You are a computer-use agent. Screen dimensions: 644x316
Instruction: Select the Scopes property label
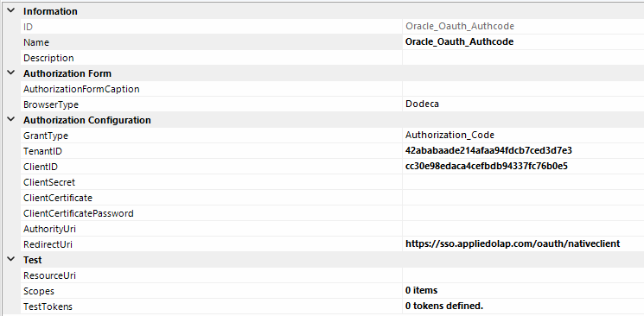(x=39, y=291)
